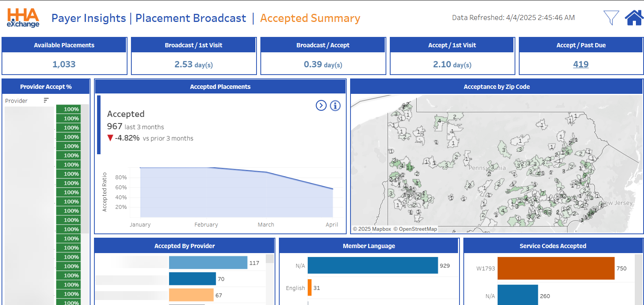This screenshot has width=644, height=305.
Task: Click the Accepted By Provider scrollbar
Action: pyautogui.click(x=270, y=259)
